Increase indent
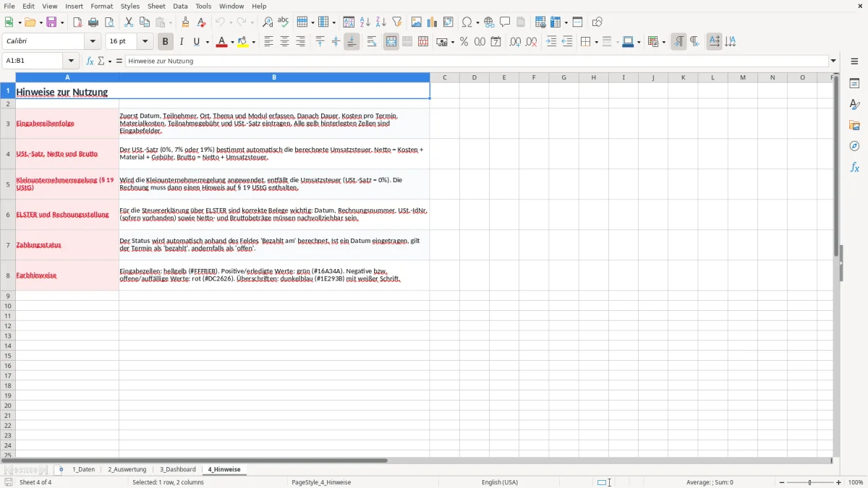Image resolution: width=868 pixels, height=488 pixels. (x=551, y=42)
